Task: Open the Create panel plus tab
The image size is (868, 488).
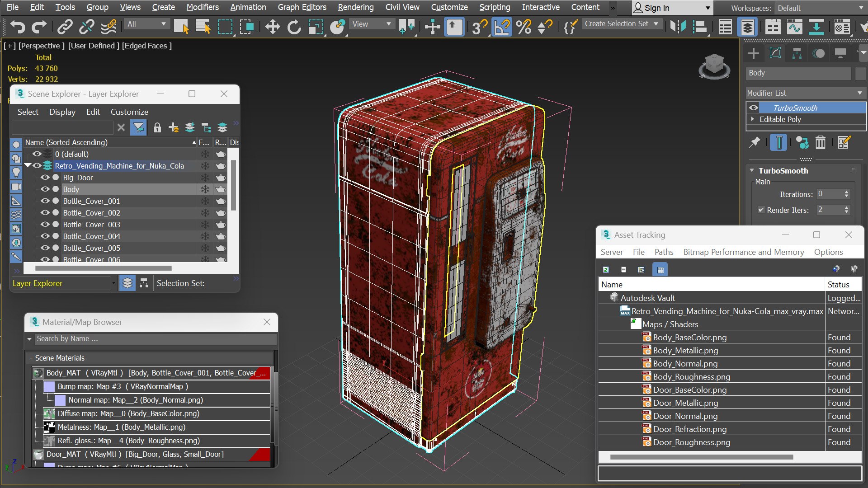Action: pyautogui.click(x=754, y=53)
